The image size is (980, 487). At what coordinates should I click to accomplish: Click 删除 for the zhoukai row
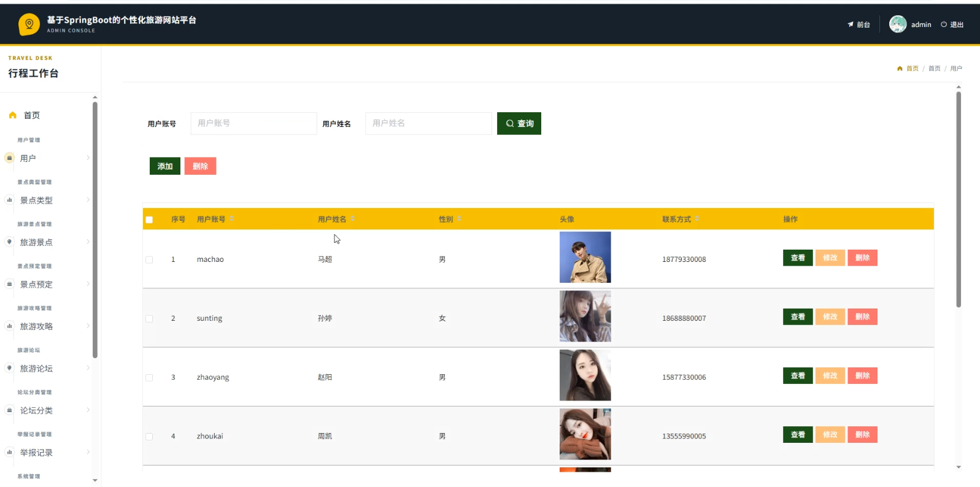click(862, 434)
